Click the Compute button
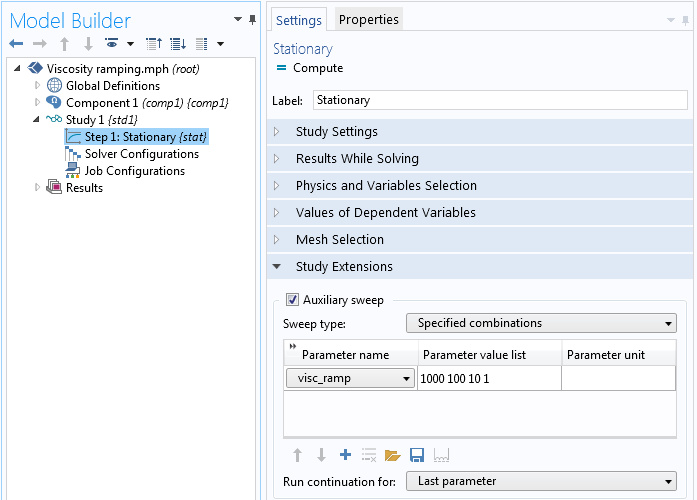Viewport: 697px width, 500px height. [310, 68]
